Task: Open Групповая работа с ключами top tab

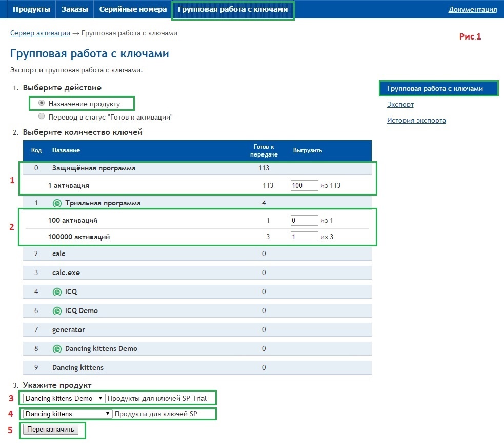Action: pyautogui.click(x=233, y=9)
